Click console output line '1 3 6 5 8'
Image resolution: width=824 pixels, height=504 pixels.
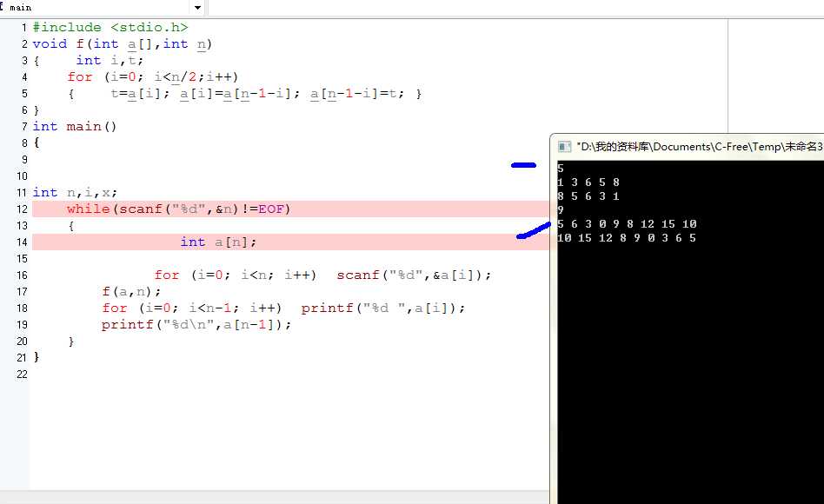click(x=588, y=182)
